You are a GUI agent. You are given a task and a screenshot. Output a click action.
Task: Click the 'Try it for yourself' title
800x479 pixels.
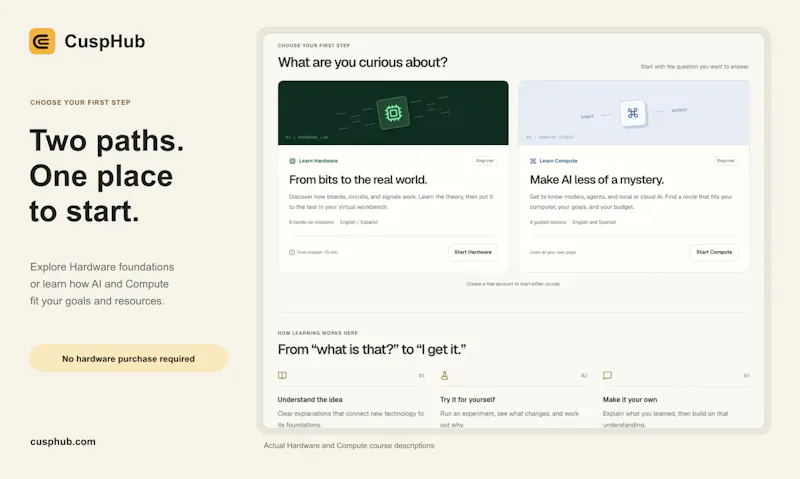(467, 399)
